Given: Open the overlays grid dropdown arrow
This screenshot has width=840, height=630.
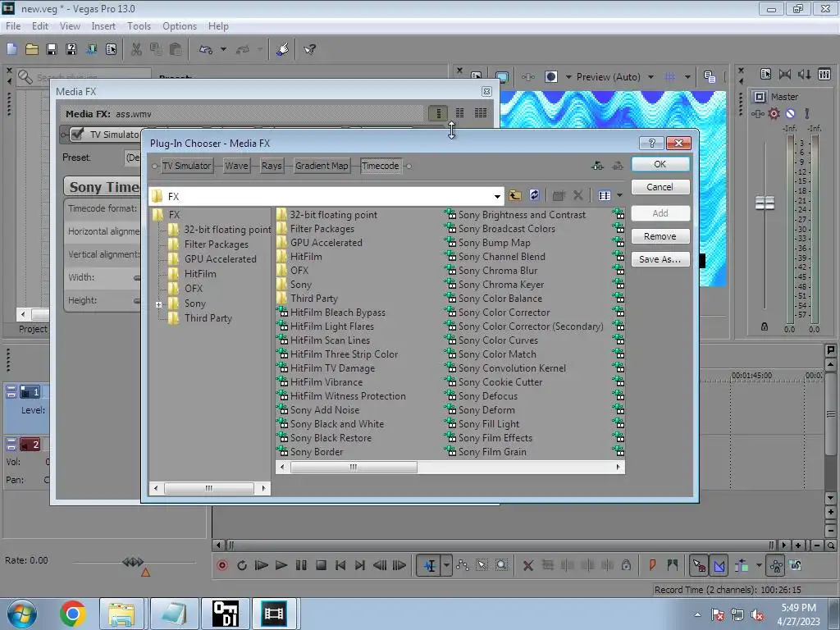Looking at the screenshot, I should pos(687,76).
